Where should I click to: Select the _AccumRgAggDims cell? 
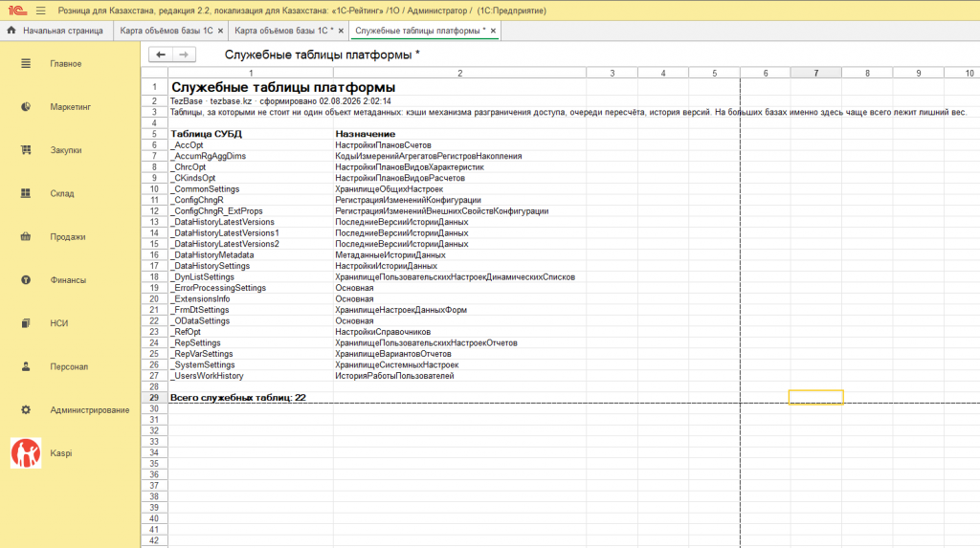pos(251,156)
